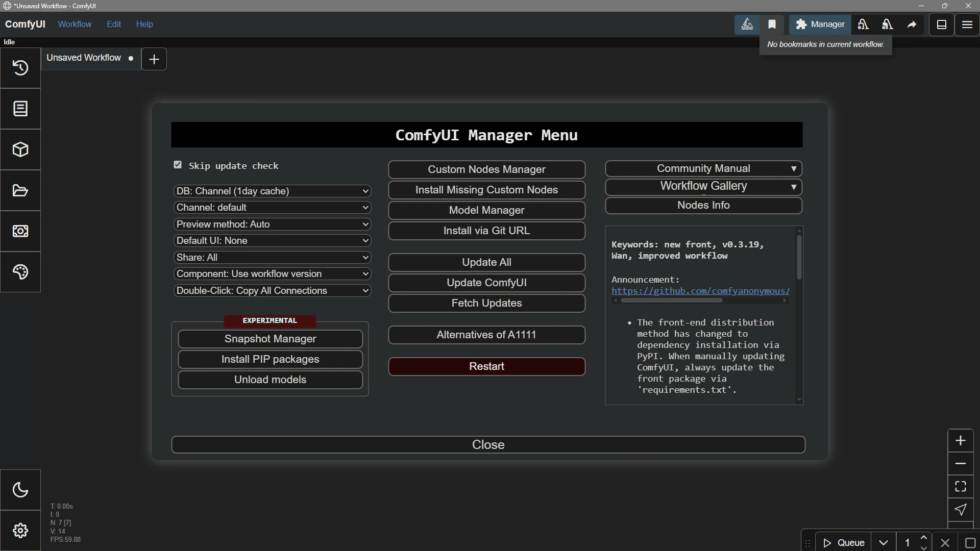
Task: Open the Workflow menu
Action: (x=75, y=24)
